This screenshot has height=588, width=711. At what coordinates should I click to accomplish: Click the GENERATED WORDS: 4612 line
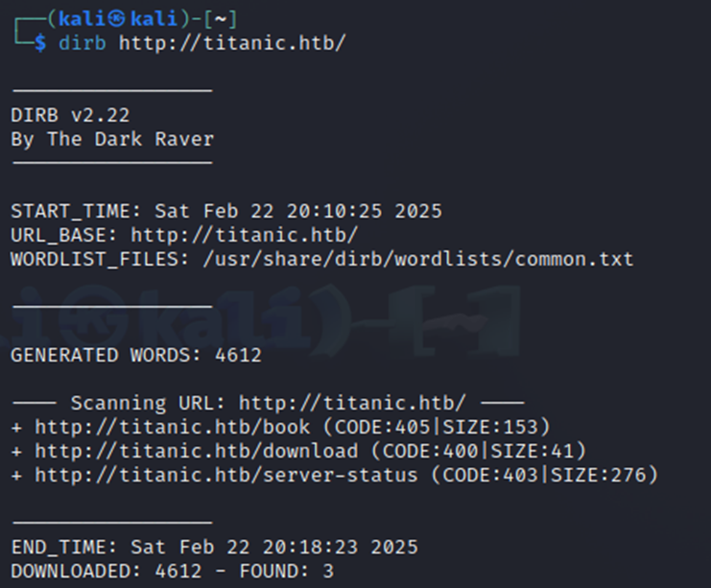click(x=136, y=355)
